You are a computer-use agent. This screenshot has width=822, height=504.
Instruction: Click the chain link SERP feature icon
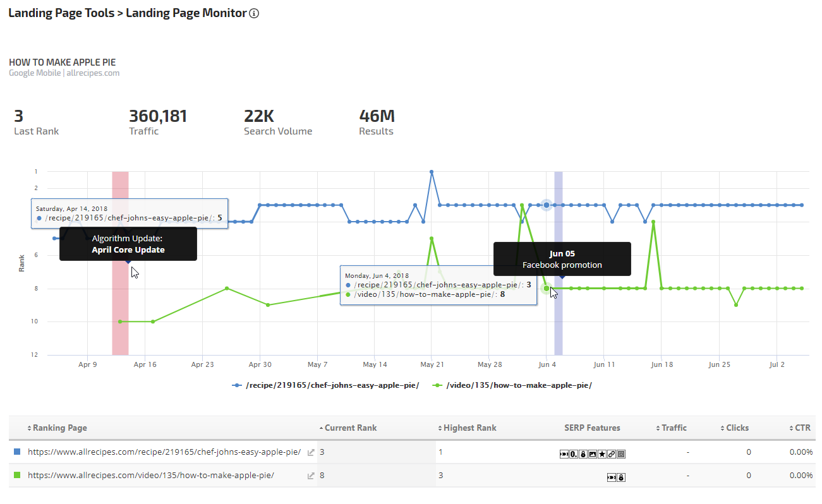click(612, 454)
